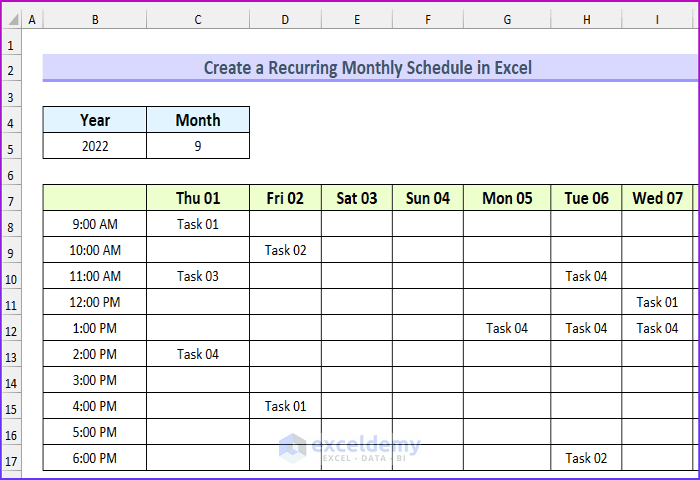
Task: Click the 3:00 PM time cell
Action: pyautogui.click(x=95, y=380)
